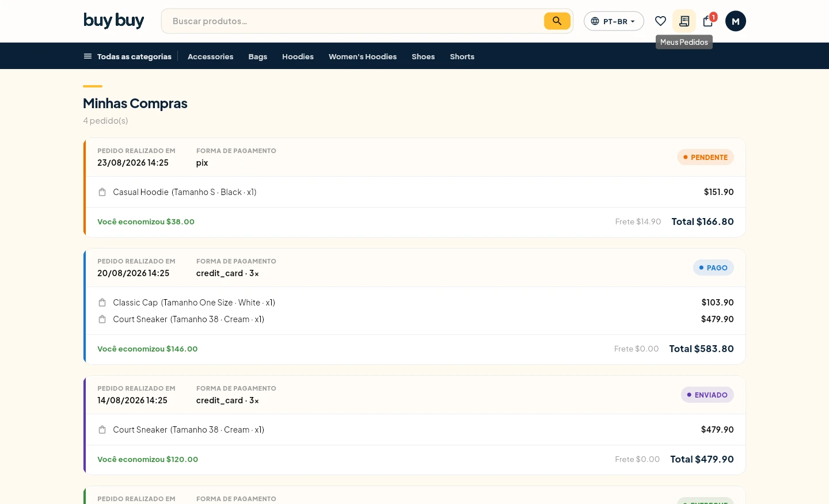
Task: Click the PENDENTE status badge
Action: [705, 157]
